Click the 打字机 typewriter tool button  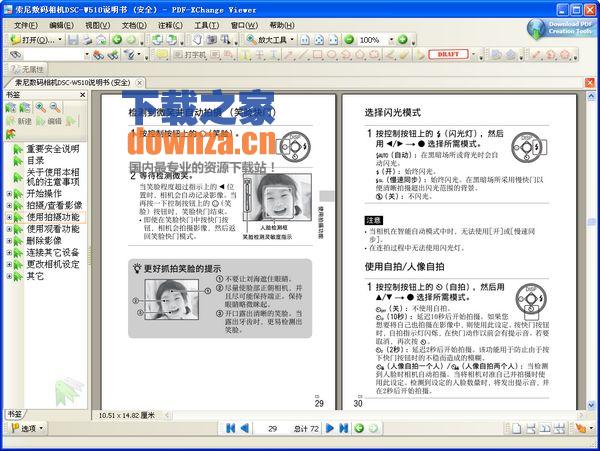click(190, 55)
